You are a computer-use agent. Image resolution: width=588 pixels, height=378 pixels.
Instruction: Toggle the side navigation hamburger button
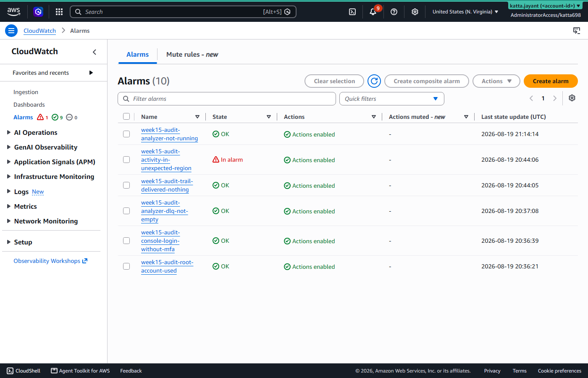11,31
